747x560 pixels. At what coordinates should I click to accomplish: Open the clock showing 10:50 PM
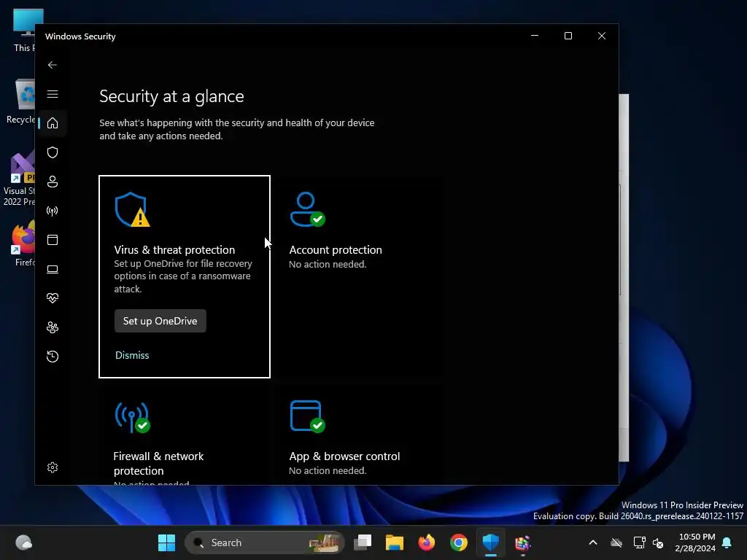point(695,542)
